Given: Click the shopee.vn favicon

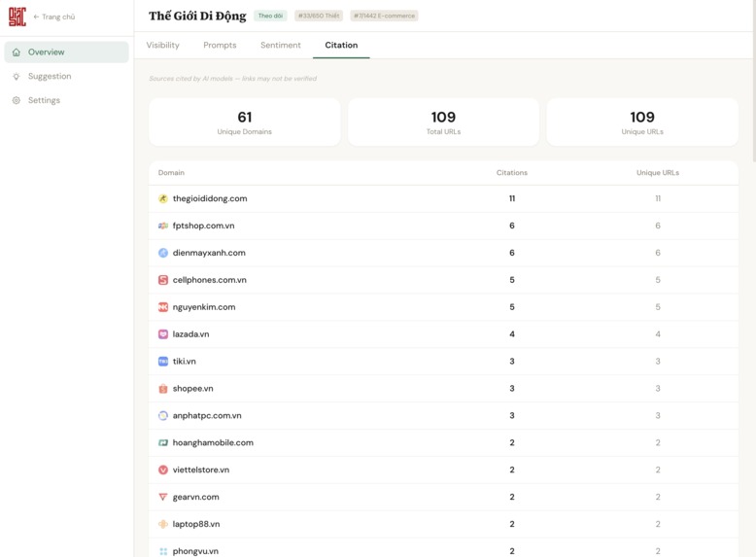Looking at the screenshot, I should (x=163, y=388).
